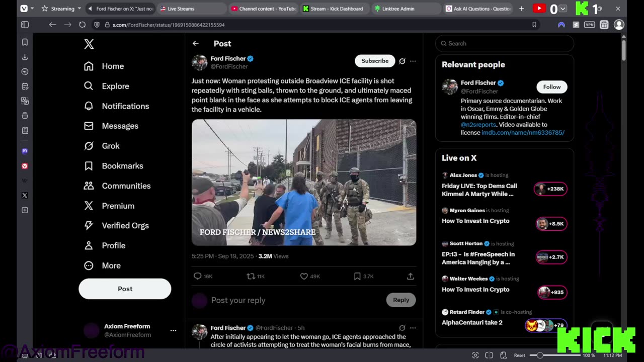Open the Downloads panel in side bar

(x=25, y=57)
